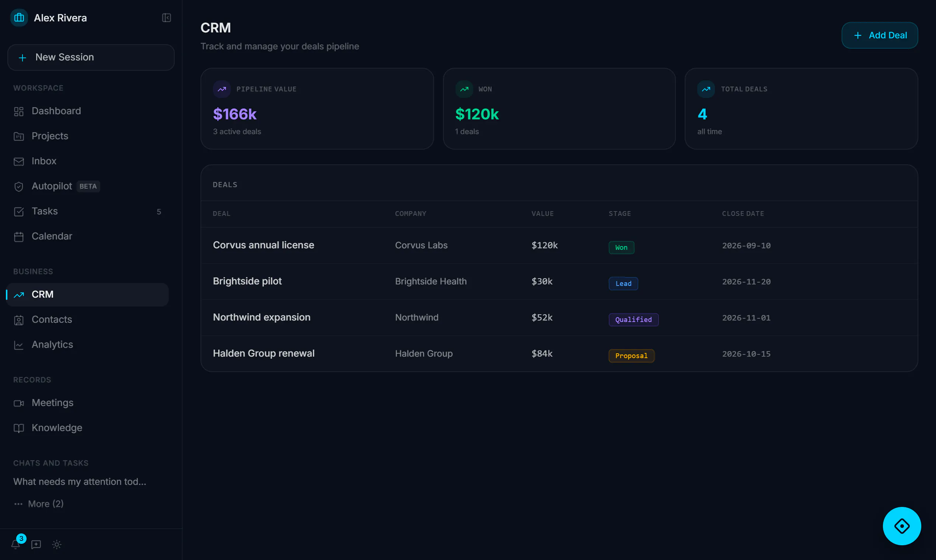Viewport: 936px width, 560px height.
Task: Open Inbox from the sidebar
Action: (x=88, y=161)
